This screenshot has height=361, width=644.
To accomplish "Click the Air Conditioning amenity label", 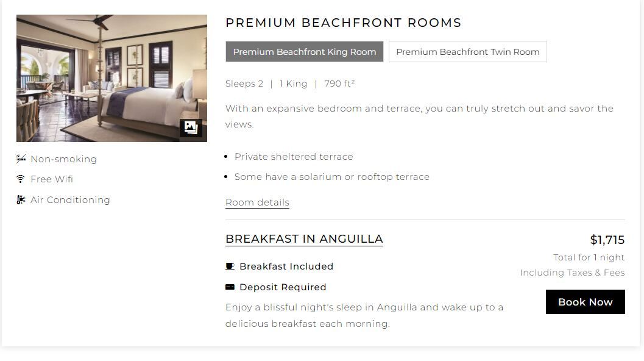I will (x=70, y=200).
